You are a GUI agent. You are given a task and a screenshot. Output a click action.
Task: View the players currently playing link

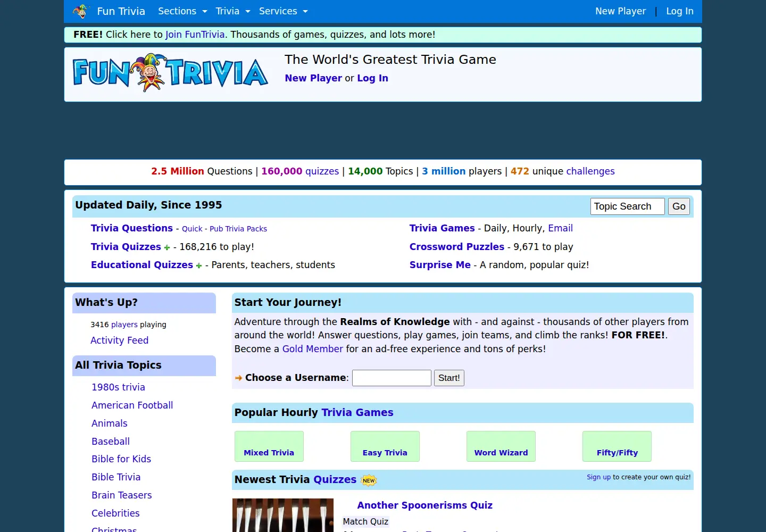coord(124,325)
